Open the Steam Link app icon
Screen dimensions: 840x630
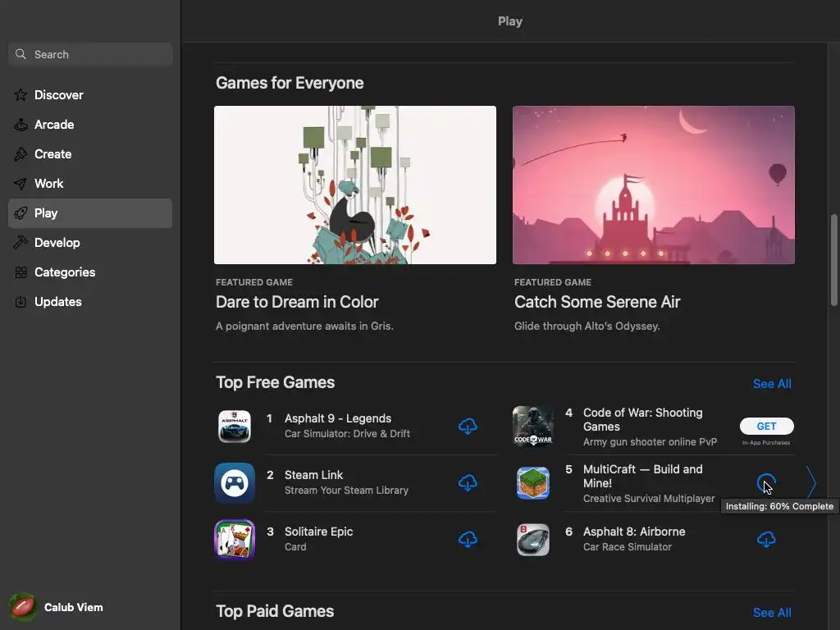click(235, 482)
